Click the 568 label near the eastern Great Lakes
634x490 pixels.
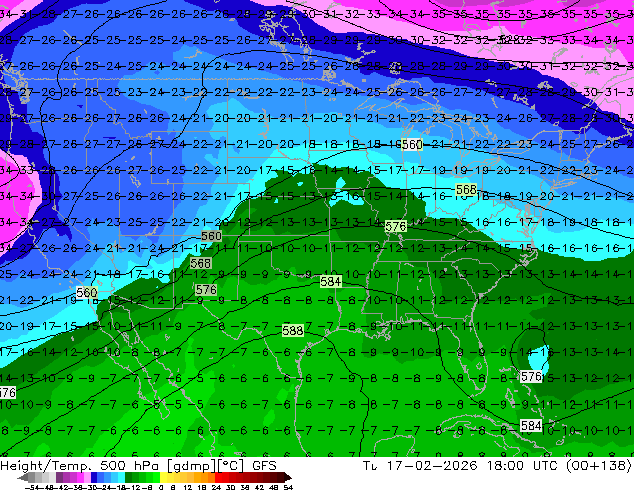466,190
